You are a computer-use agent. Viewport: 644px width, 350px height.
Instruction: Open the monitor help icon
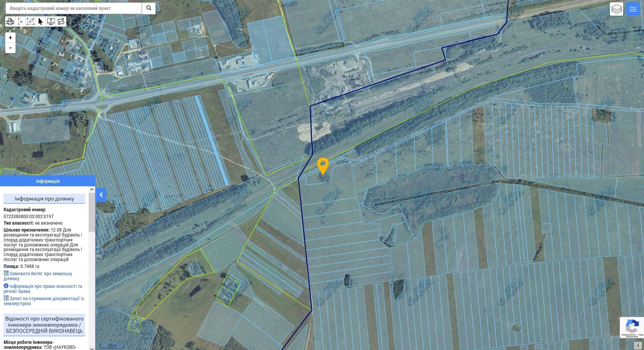point(51,21)
